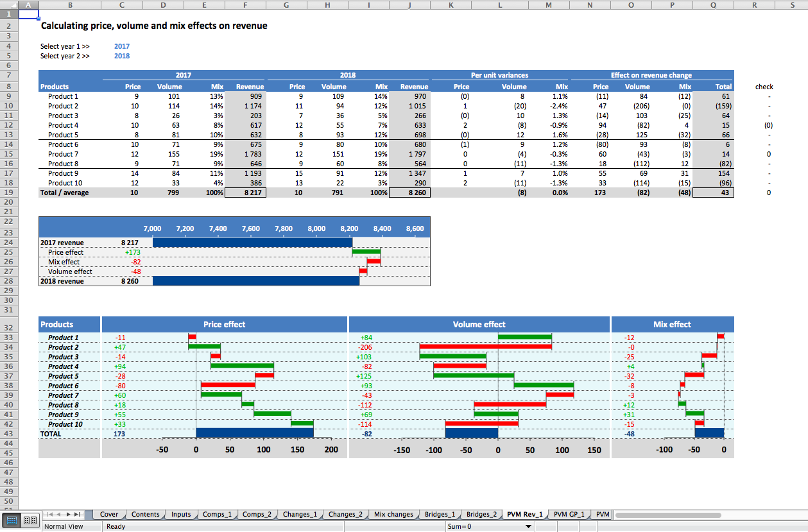Open the Inputs sheet tab
This screenshot has height=532, width=808.
[x=181, y=515]
